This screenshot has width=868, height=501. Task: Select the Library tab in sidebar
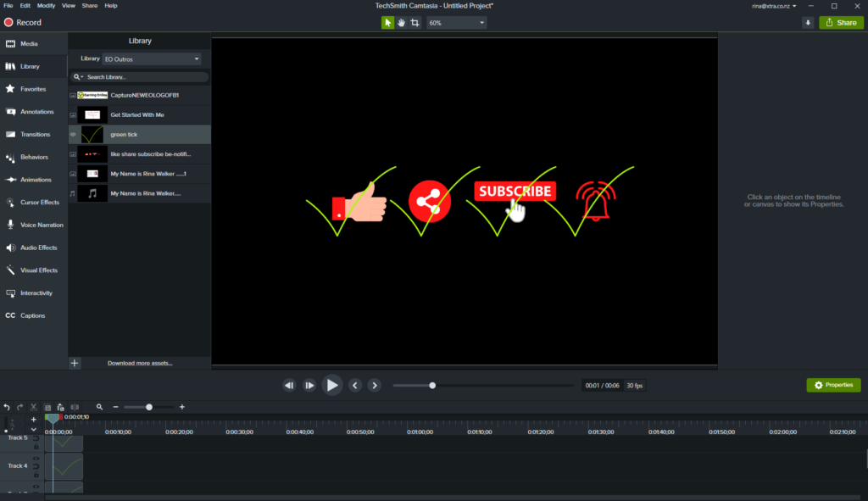tap(33, 66)
